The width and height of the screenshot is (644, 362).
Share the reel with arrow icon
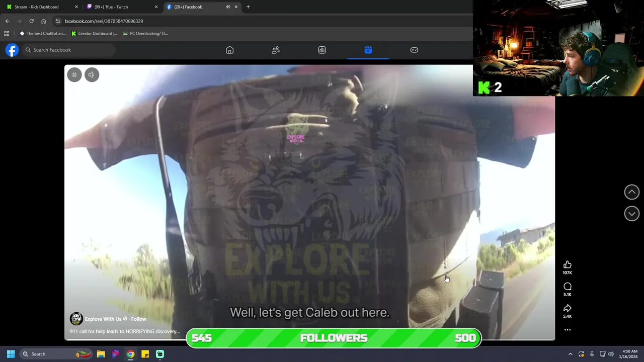pyautogui.click(x=568, y=308)
